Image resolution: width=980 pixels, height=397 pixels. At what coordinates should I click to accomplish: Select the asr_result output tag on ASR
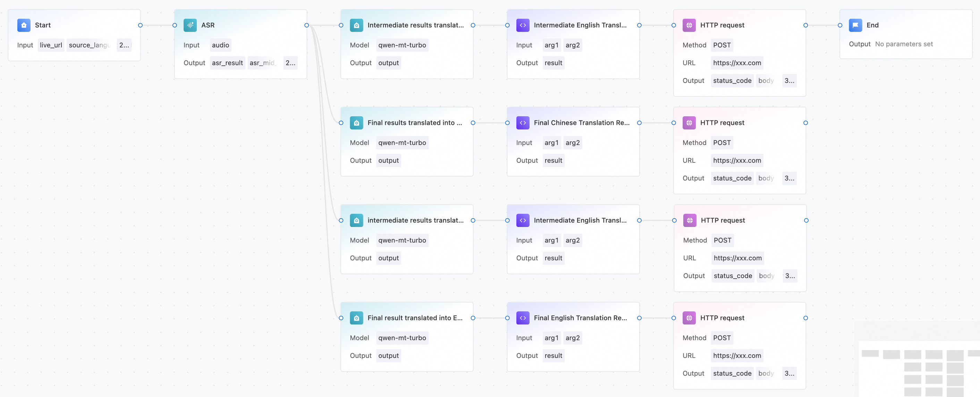pos(227,63)
